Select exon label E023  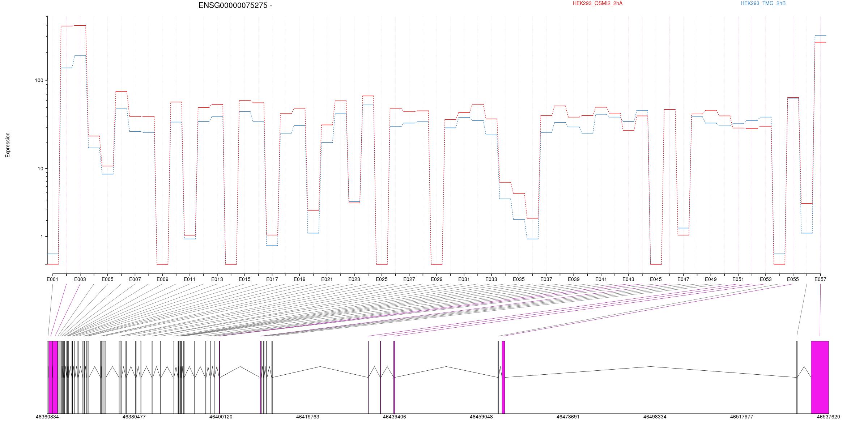click(354, 279)
